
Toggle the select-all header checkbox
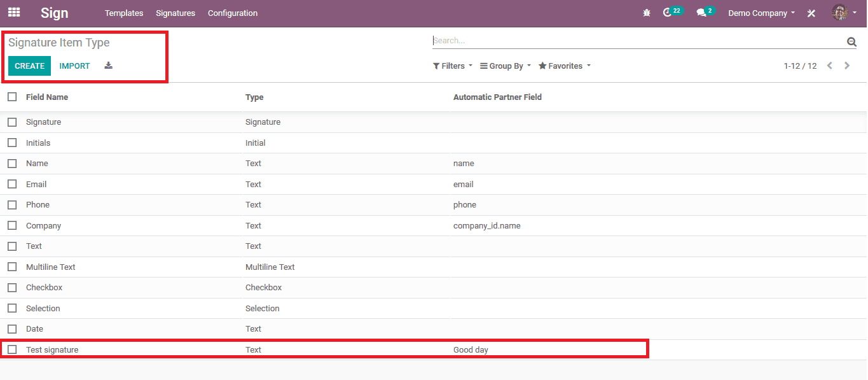[12, 97]
